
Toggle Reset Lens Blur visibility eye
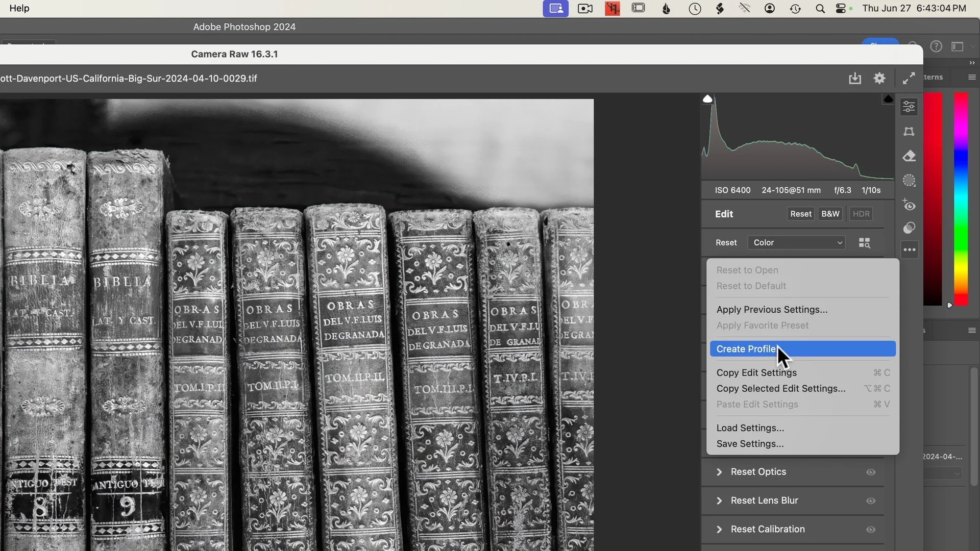[871, 500]
